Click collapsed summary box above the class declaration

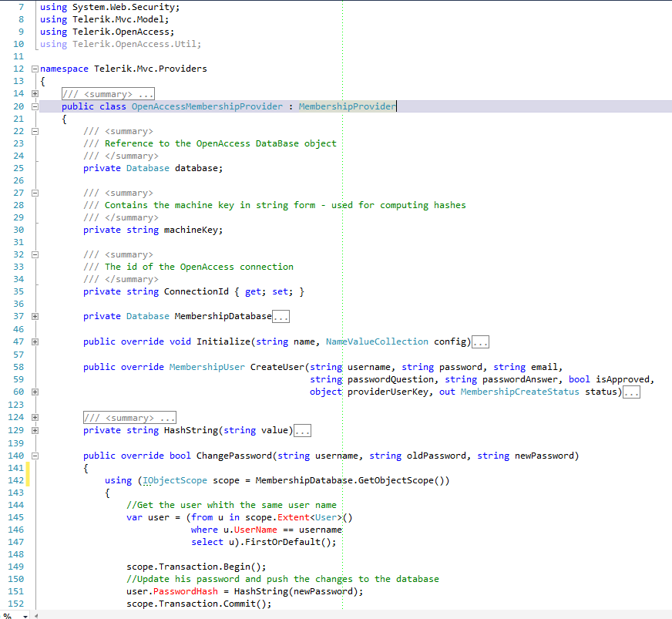(108, 94)
